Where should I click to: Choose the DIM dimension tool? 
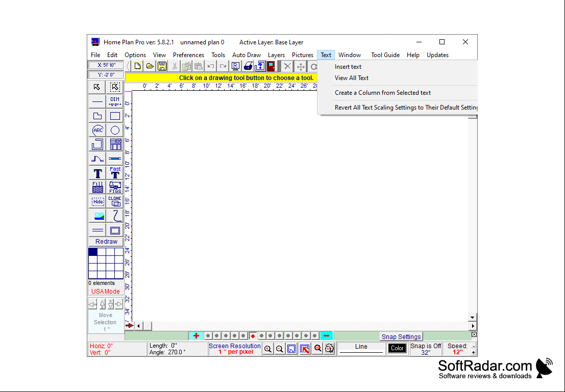pyautogui.click(x=115, y=101)
